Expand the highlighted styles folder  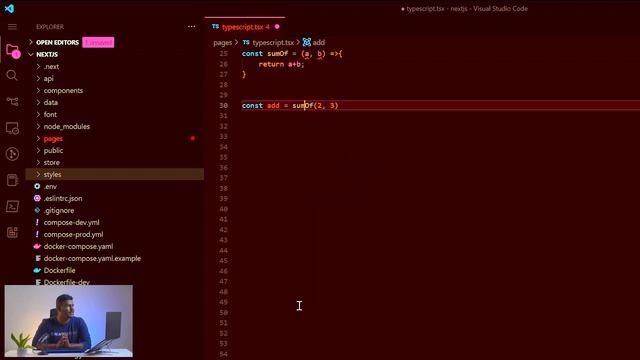(x=38, y=174)
